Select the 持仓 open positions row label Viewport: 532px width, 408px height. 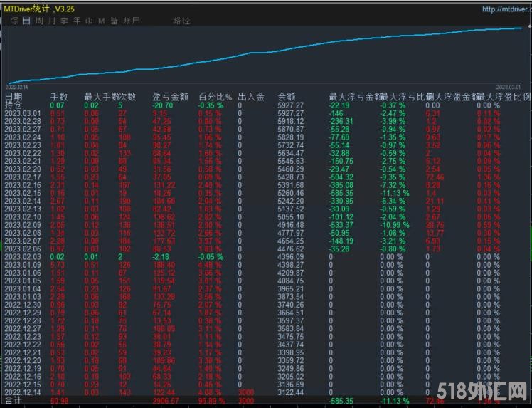[14, 105]
